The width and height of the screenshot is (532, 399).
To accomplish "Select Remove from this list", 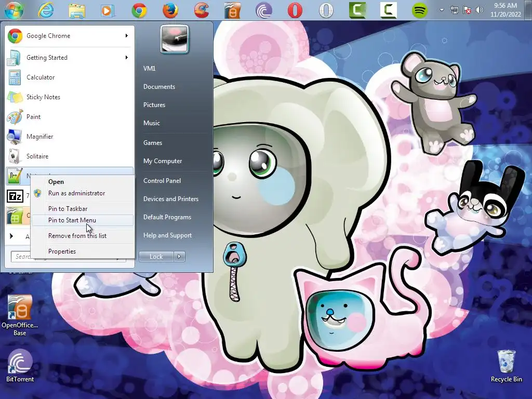I will coord(77,236).
